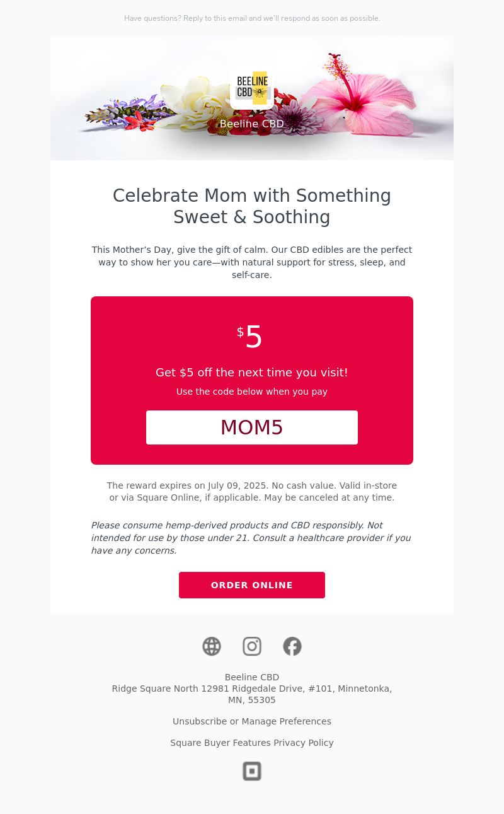Viewport: 504px width, 814px height.
Task: Open the Facebook icon in the footer
Action: coord(292,646)
